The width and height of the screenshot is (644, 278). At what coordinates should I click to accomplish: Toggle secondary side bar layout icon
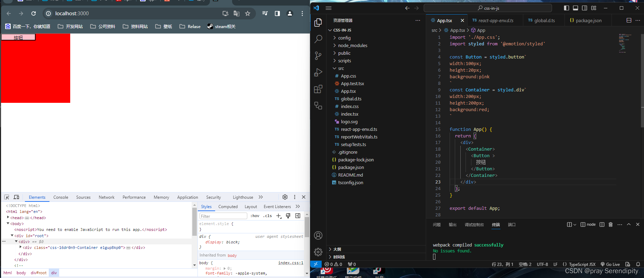coord(585,8)
